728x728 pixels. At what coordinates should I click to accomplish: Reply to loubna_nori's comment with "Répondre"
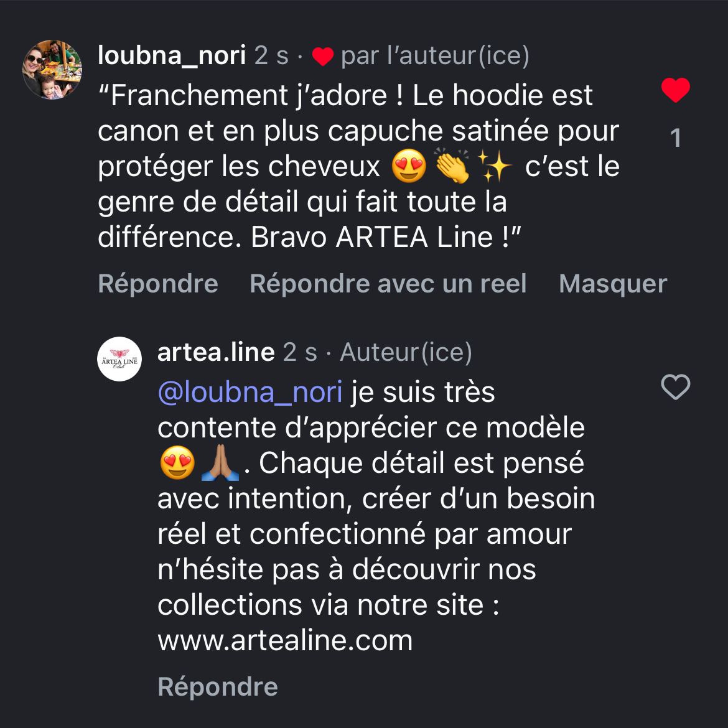(158, 284)
